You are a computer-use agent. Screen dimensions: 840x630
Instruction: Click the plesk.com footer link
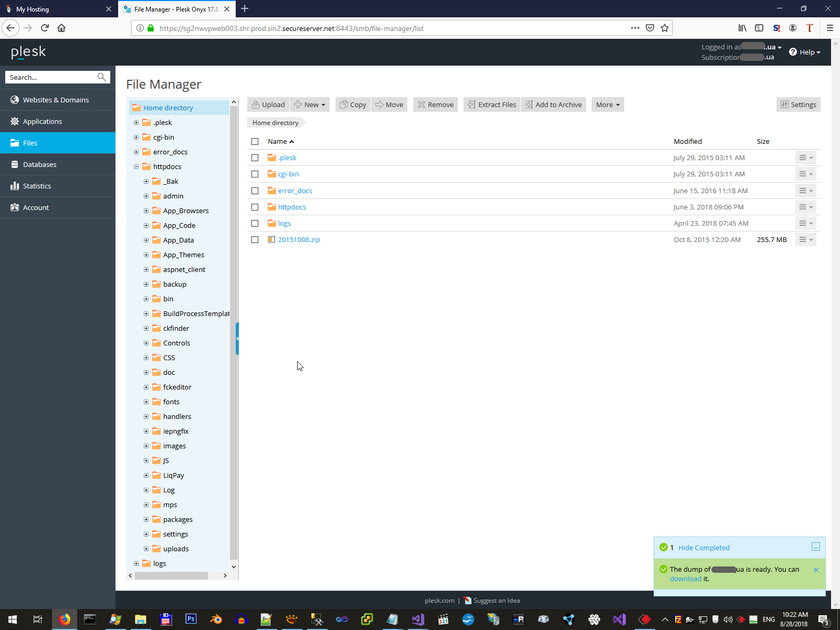click(439, 601)
